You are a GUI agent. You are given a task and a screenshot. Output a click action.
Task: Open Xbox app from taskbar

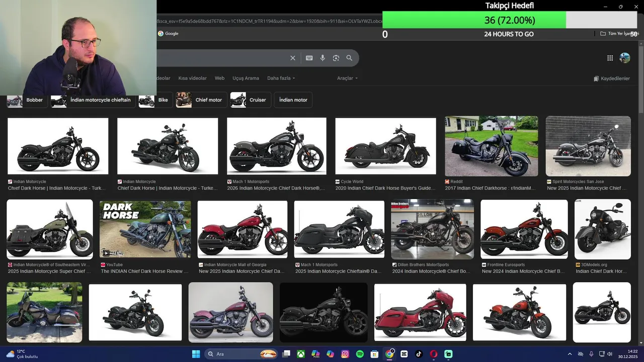point(301,354)
